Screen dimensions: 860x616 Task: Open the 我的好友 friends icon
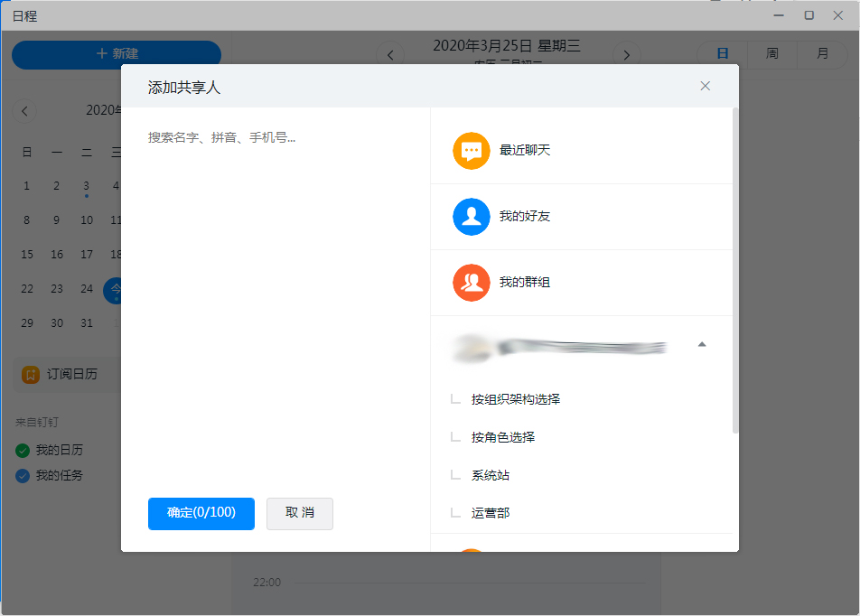tap(471, 217)
